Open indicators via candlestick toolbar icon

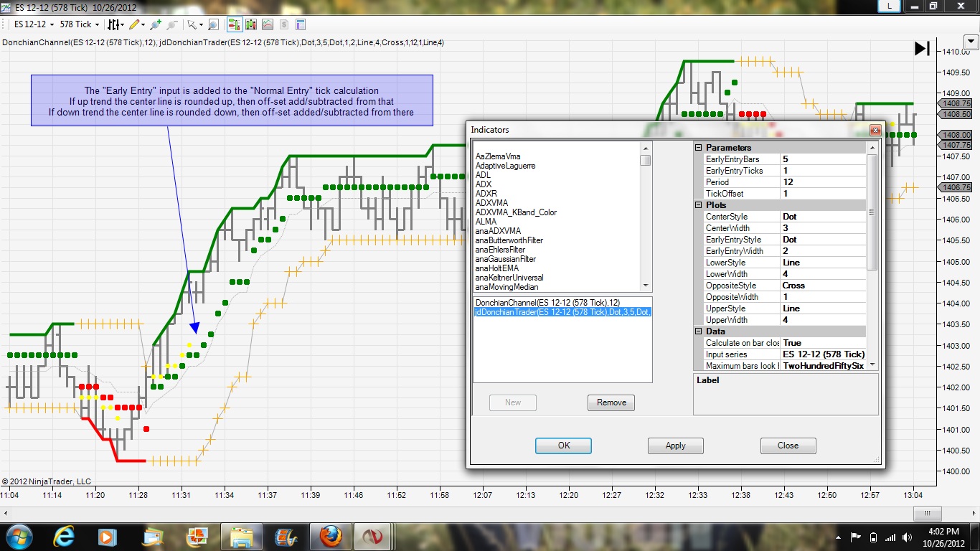click(251, 24)
